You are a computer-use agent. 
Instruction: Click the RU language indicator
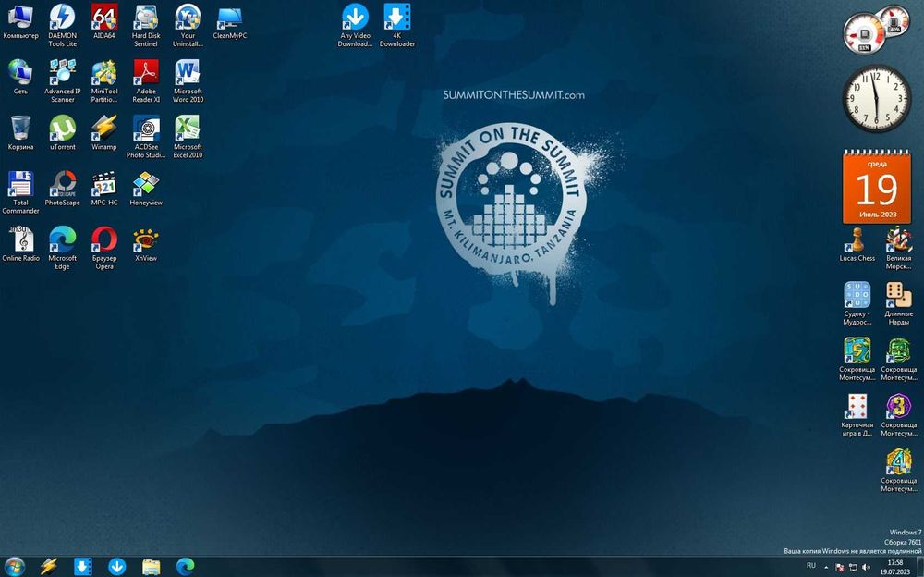click(x=811, y=565)
